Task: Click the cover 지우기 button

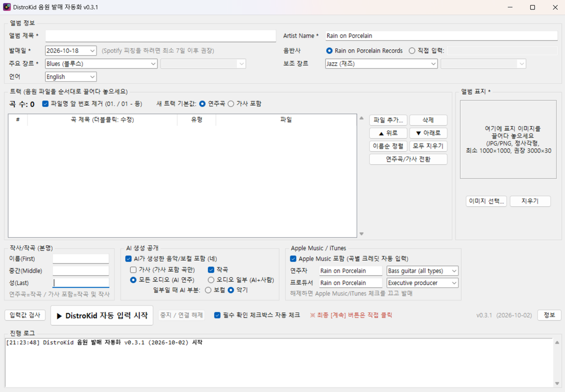Action: [x=530, y=201]
